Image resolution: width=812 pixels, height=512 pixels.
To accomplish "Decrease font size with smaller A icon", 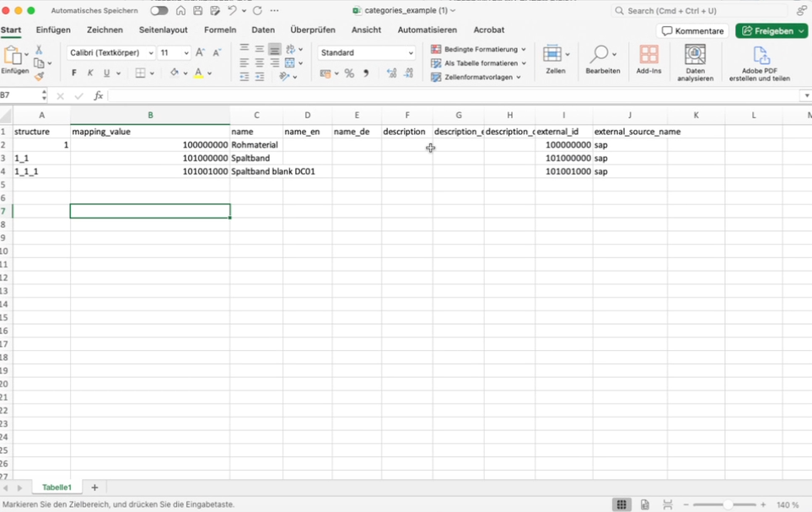I will (217, 52).
